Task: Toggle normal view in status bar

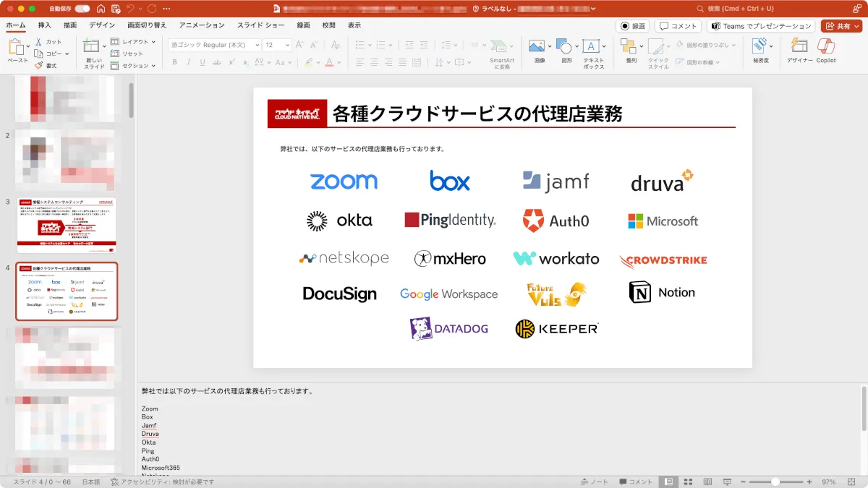Action: coord(669,481)
